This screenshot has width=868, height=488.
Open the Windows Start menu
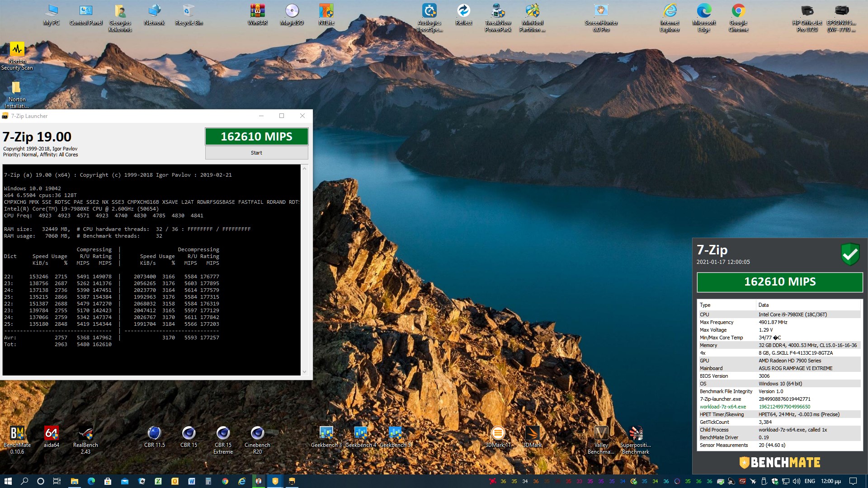click(8, 481)
